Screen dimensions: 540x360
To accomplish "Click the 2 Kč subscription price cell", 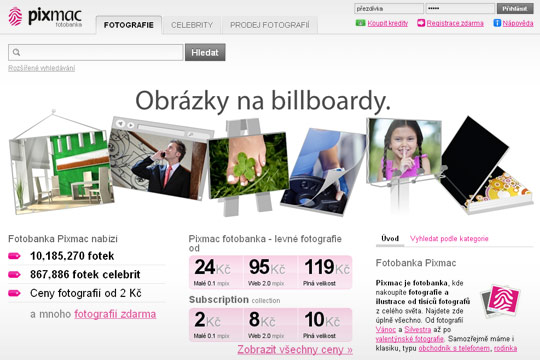I will click(x=216, y=325).
